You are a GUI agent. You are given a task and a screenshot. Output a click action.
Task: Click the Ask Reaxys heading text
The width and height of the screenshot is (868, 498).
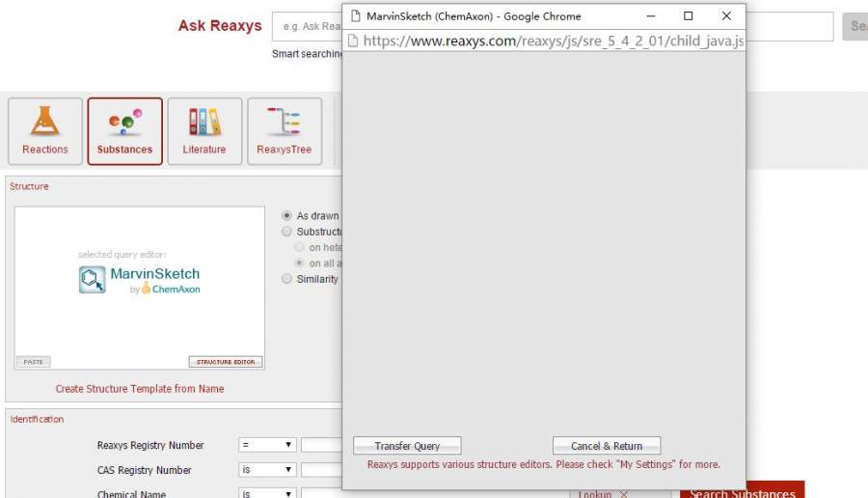pos(220,26)
